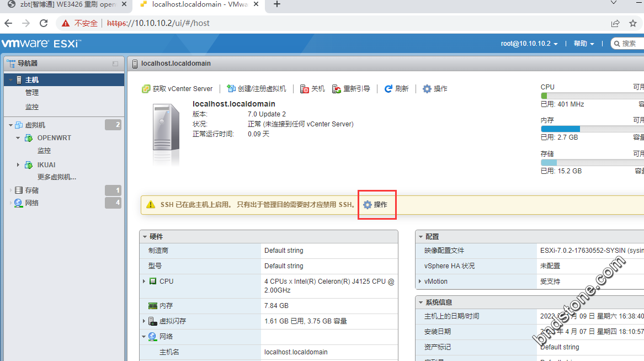Click the bookmark star icon
Image resolution: width=644 pixels, height=361 pixels.
pos(633,23)
